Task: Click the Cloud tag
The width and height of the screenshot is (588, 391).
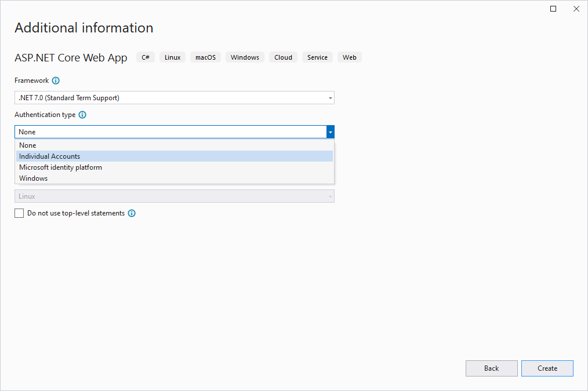Action: [283, 57]
